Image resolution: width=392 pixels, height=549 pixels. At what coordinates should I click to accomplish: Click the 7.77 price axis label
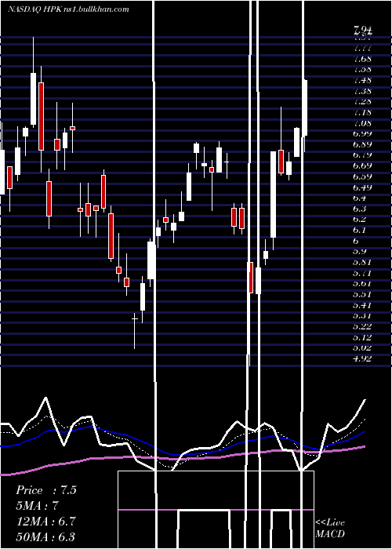tap(362, 48)
